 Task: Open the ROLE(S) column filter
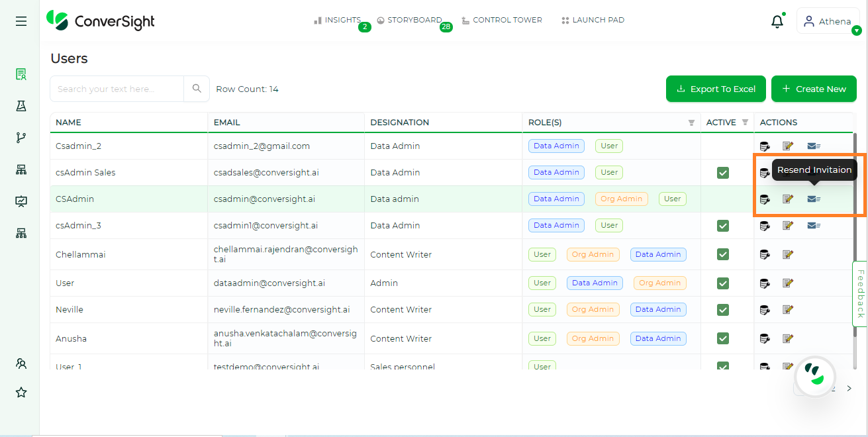[691, 122]
